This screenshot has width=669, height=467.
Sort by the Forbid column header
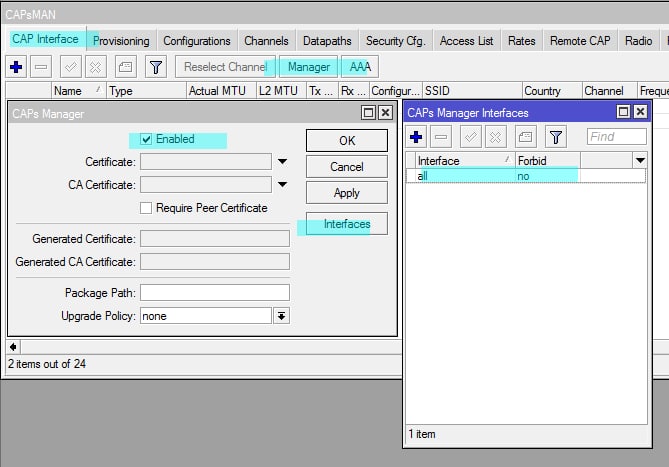click(548, 161)
